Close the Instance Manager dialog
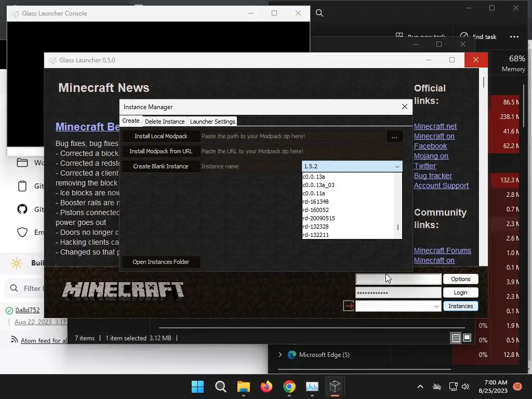532x399 pixels. (x=404, y=107)
